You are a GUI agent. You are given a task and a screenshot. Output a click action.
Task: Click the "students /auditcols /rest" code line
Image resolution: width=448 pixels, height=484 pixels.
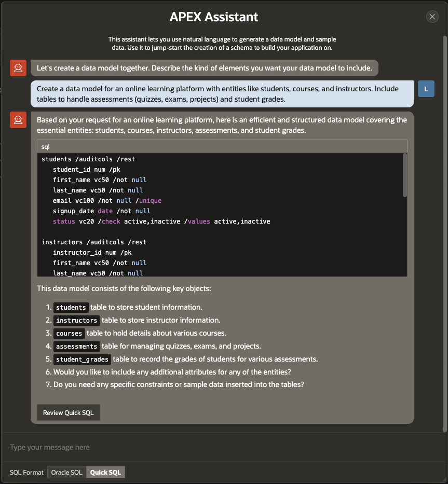(x=88, y=159)
